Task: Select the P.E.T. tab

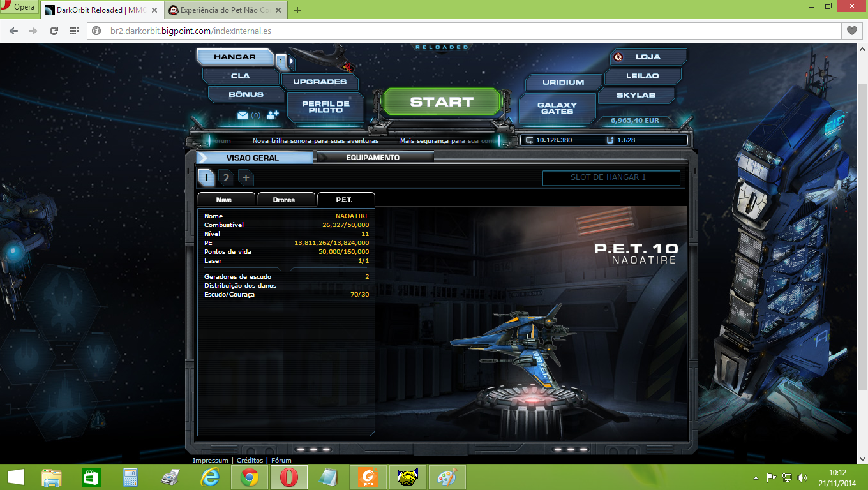Action: tap(346, 199)
